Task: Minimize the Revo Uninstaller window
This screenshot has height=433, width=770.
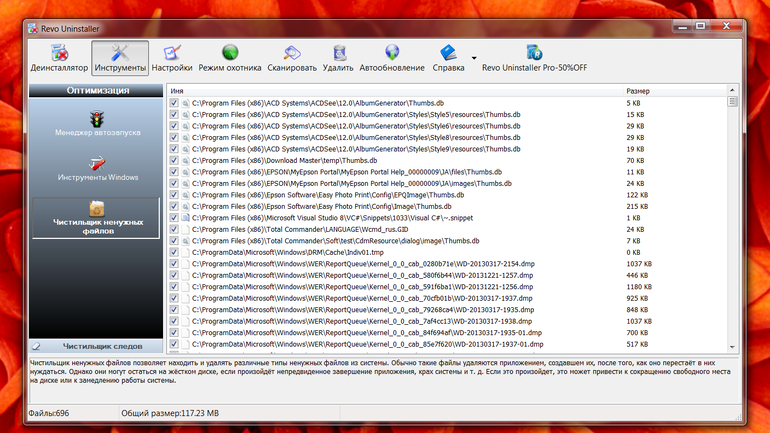Action: pyautogui.click(x=683, y=27)
